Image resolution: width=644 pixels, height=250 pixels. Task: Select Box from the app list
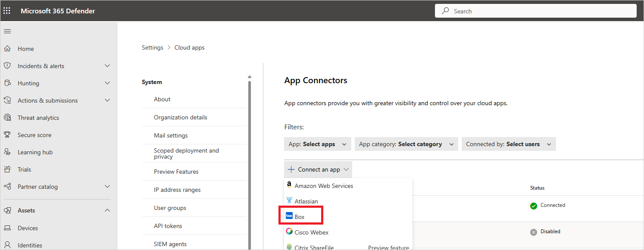point(300,217)
